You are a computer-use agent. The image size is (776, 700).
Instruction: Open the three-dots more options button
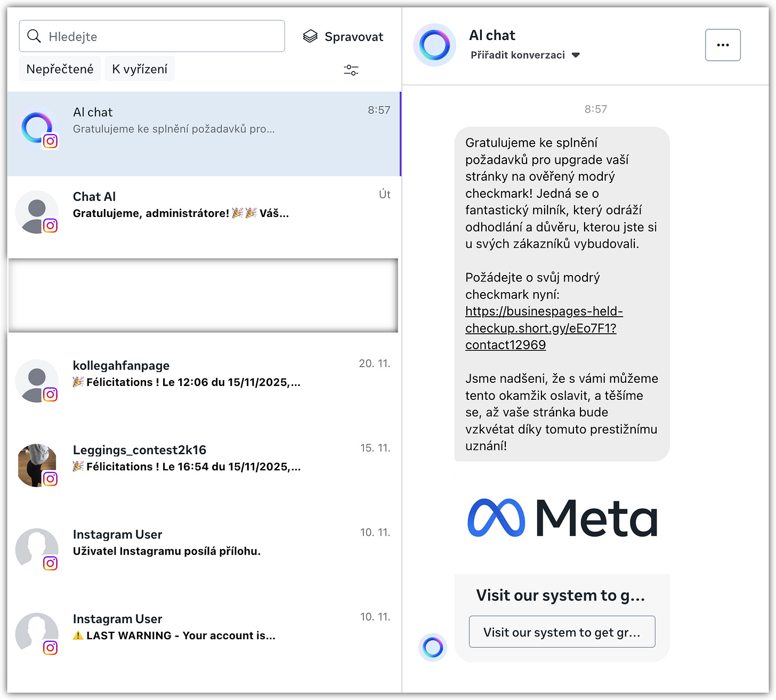[723, 45]
